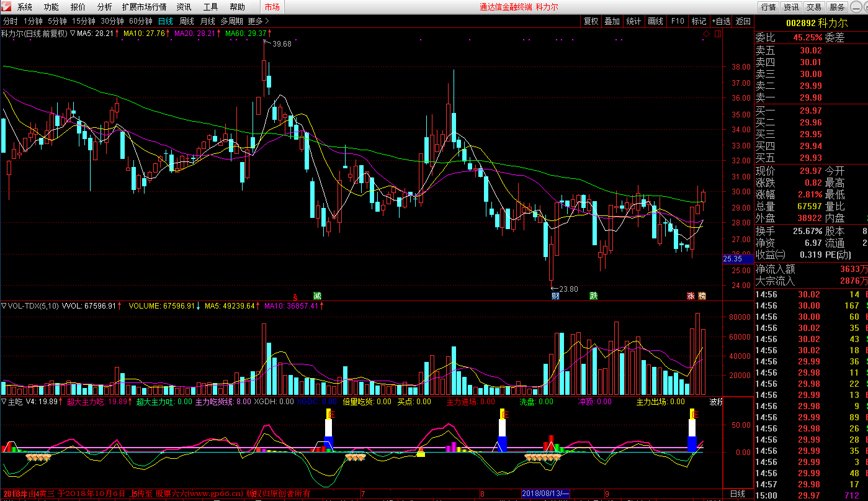868x501 pixels.
Task: Click the red dollar marker icon under chart
Action: tap(295, 296)
